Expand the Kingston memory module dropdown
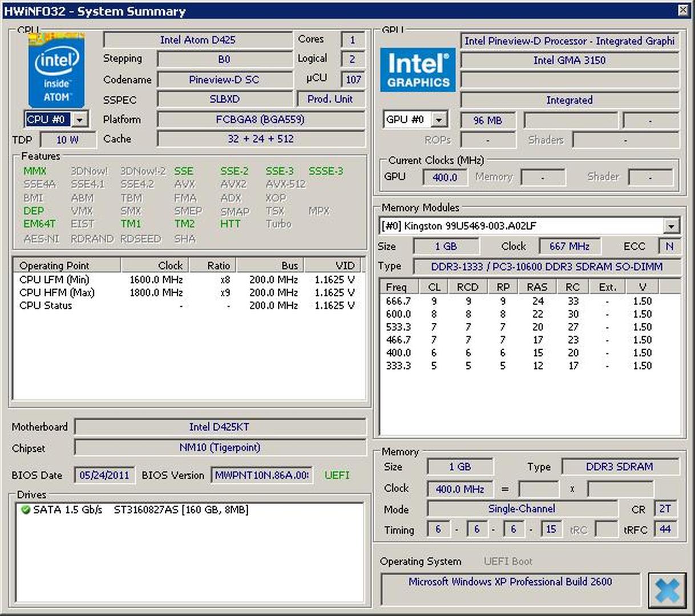The height and width of the screenshot is (616, 695). coord(672,226)
